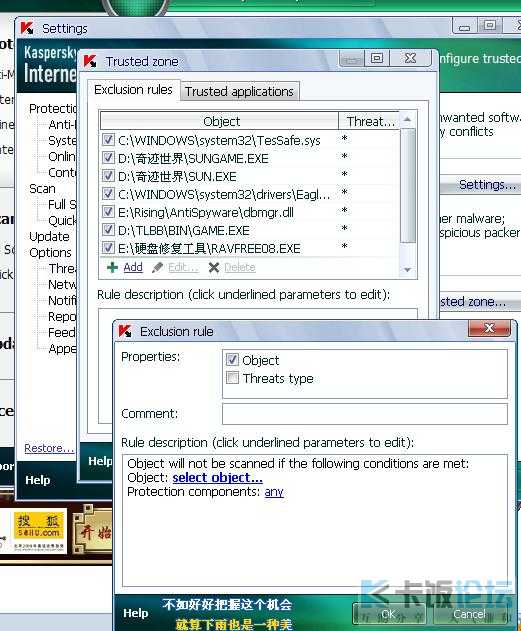Image resolution: width=521 pixels, height=631 pixels.
Task: Click the Add link
Action: (x=133, y=267)
